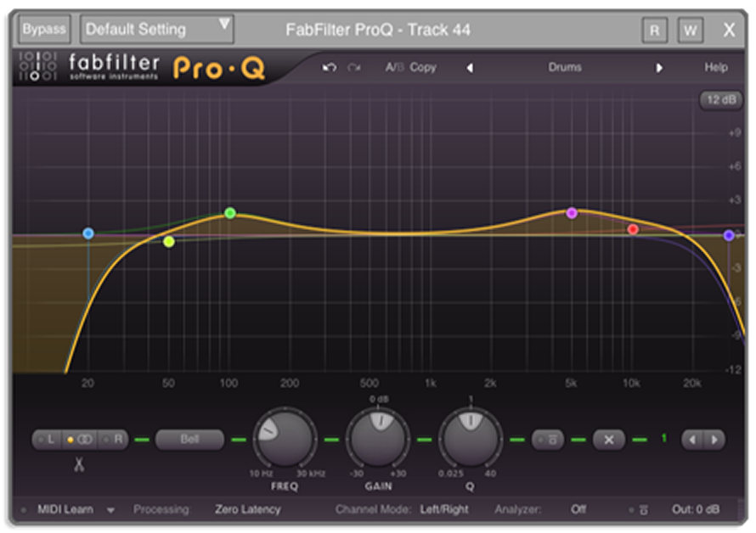Select the green EQ band dot at 100 Hz

point(230,212)
